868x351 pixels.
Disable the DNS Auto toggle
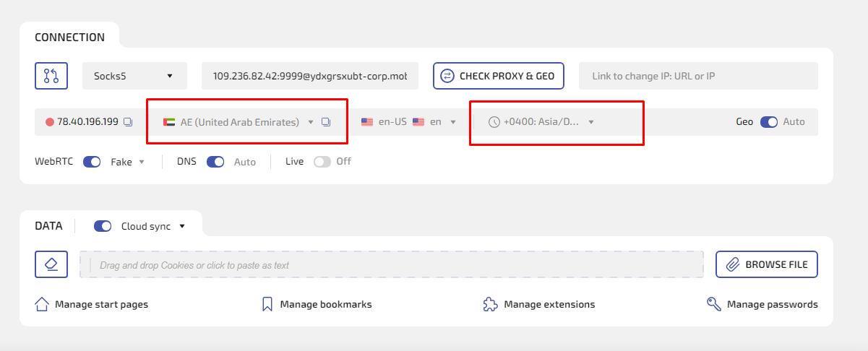click(215, 162)
